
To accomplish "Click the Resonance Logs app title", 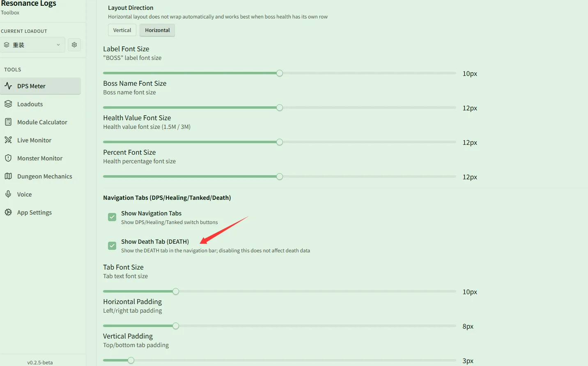I will pyautogui.click(x=28, y=3).
